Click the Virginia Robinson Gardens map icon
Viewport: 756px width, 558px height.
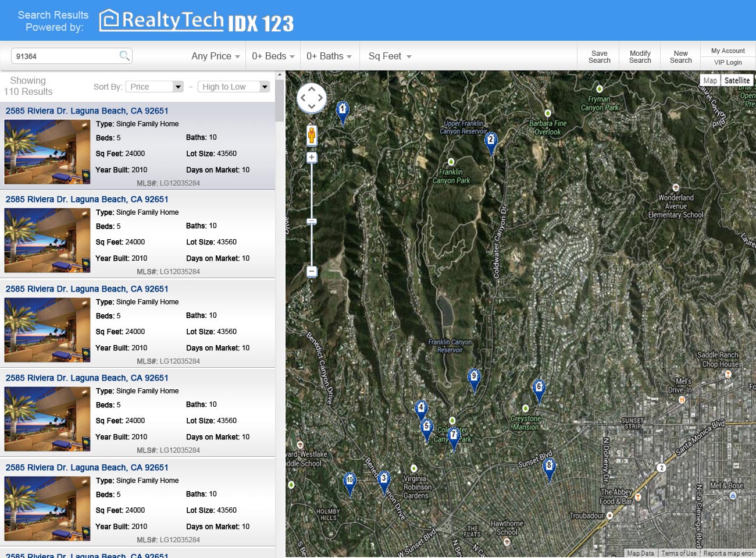click(413, 468)
